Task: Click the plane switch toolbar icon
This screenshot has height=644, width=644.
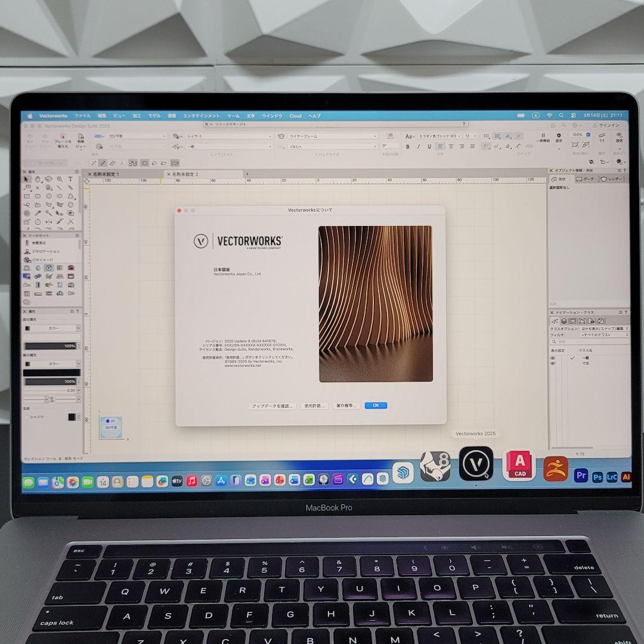Action: 63,140
